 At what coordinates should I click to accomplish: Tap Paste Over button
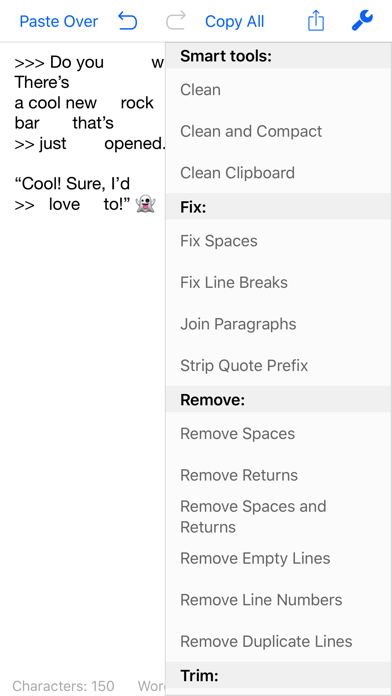(59, 21)
